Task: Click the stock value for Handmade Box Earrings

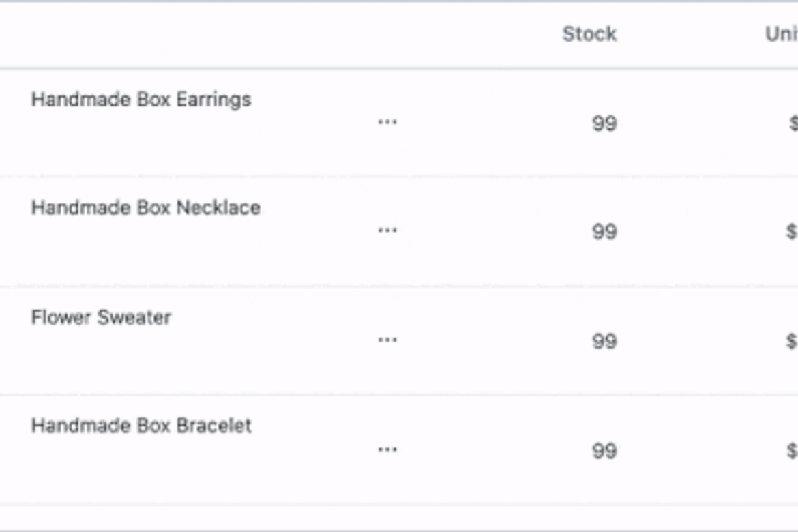Action: click(x=604, y=123)
